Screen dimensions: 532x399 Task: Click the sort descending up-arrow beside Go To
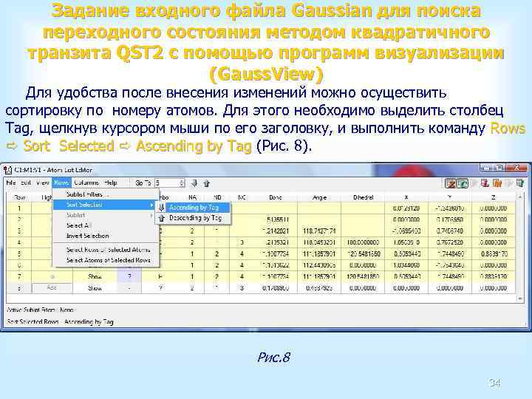[x=207, y=183]
